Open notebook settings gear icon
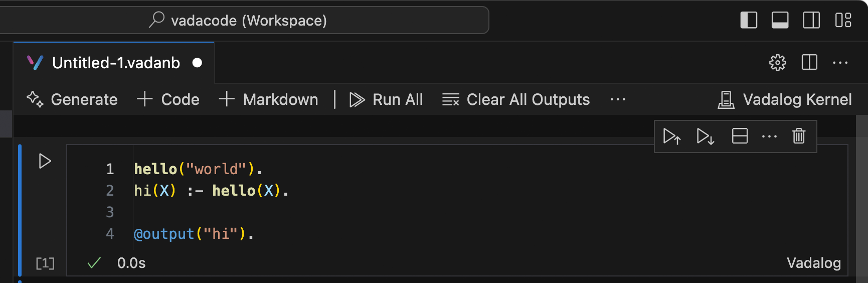Image resolution: width=868 pixels, height=283 pixels. point(778,63)
